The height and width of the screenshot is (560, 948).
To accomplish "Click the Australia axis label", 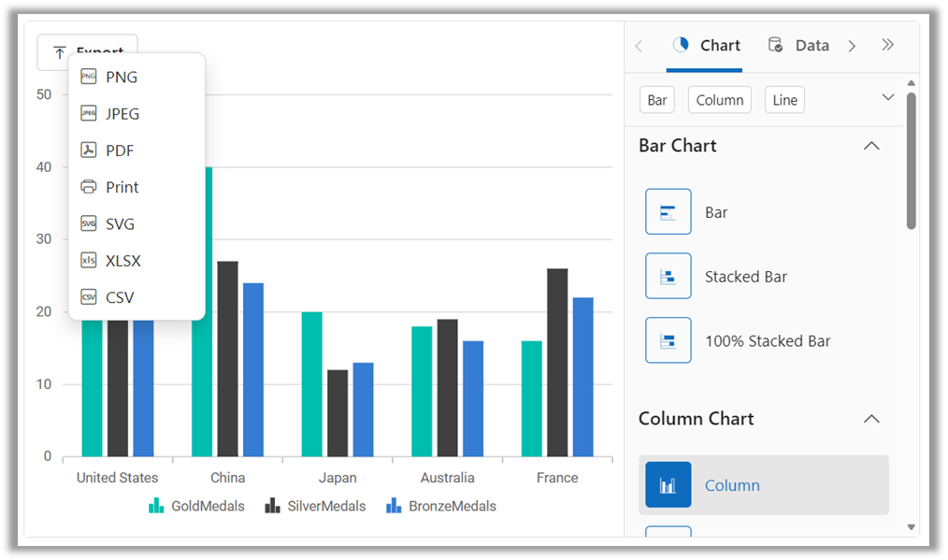I will pos(448,477).
